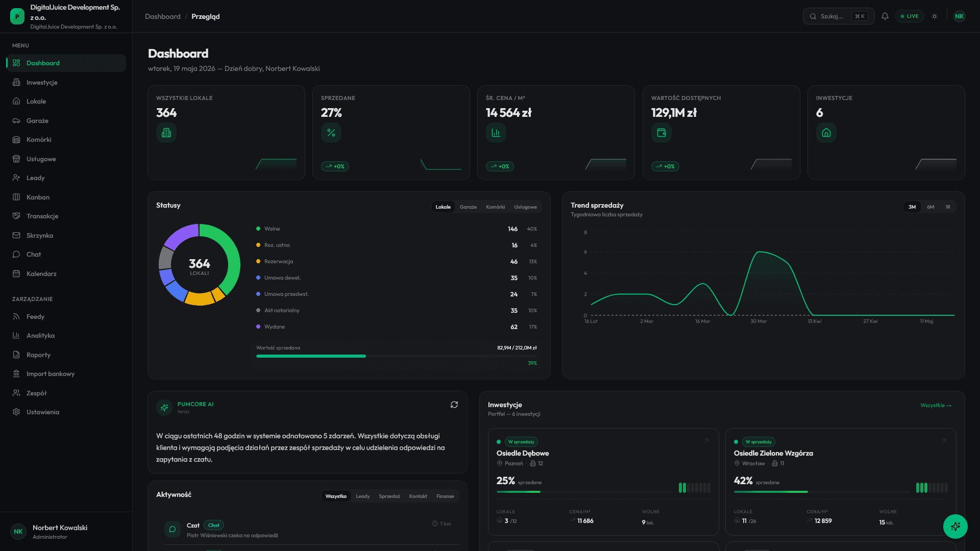
Task: Click the percent icon in Sprzedane card
Action: (331, 133)
